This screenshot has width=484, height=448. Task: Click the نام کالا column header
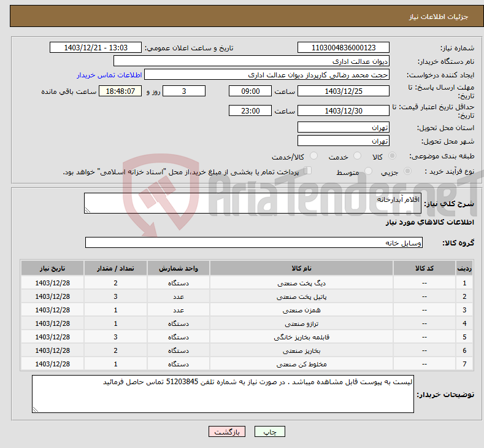point(301,268)
